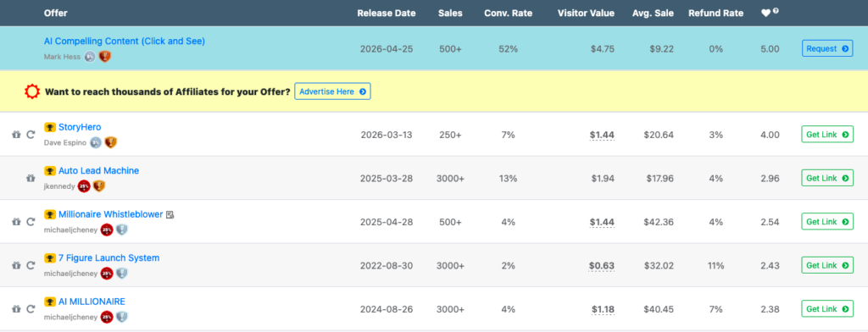
Task: Click the trophy badge before Millionaire Whistleblower
Action: [x=50, y=214]
